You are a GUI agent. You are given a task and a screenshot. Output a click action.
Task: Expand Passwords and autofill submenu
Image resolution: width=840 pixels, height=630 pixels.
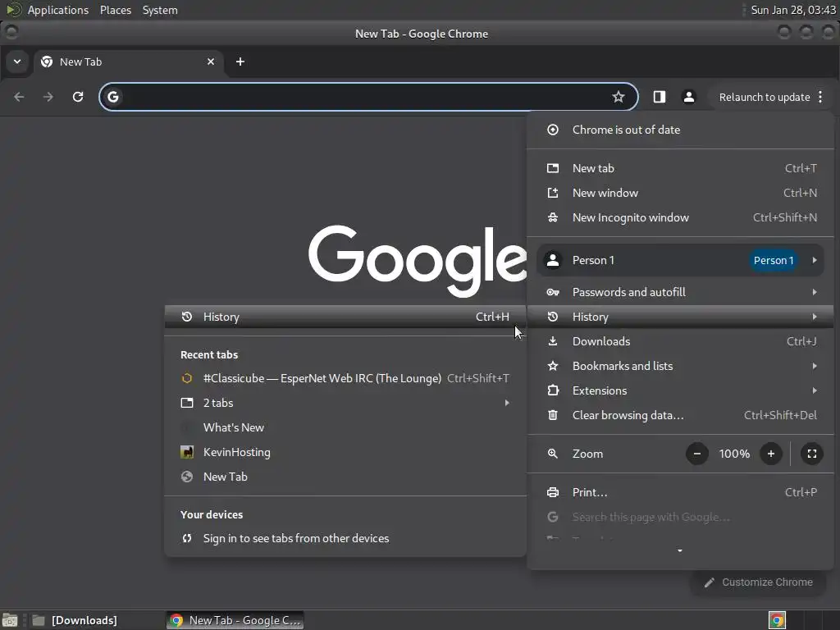tap(680, 292)
